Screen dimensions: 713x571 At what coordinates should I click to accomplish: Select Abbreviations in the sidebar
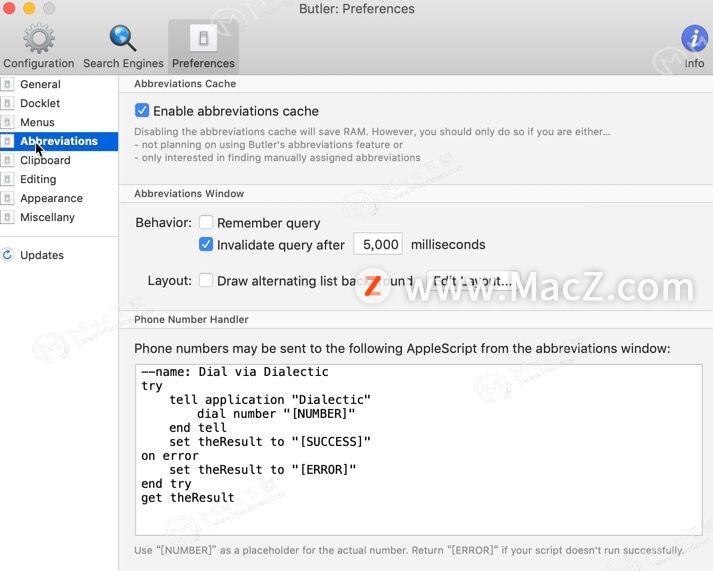pos(59,141)
